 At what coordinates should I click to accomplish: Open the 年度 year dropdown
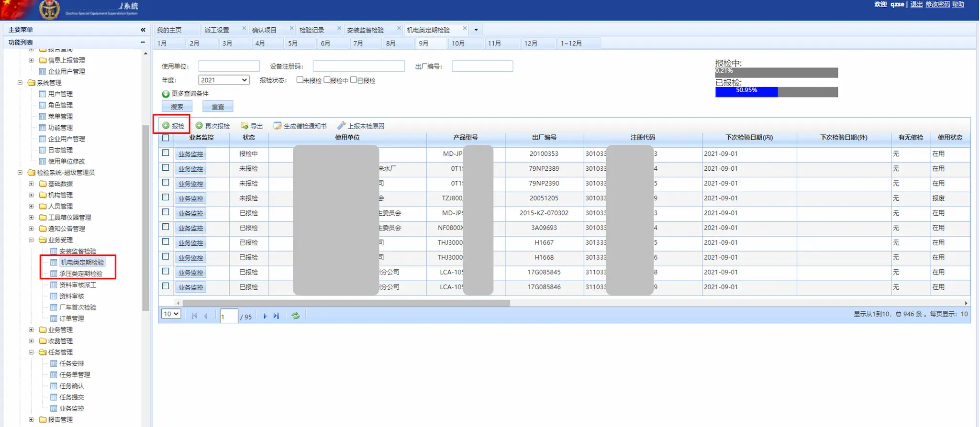coord(224,80)
